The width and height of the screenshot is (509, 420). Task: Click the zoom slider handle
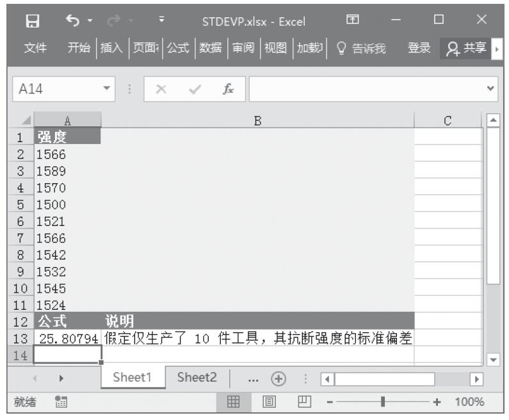(383, 403)
